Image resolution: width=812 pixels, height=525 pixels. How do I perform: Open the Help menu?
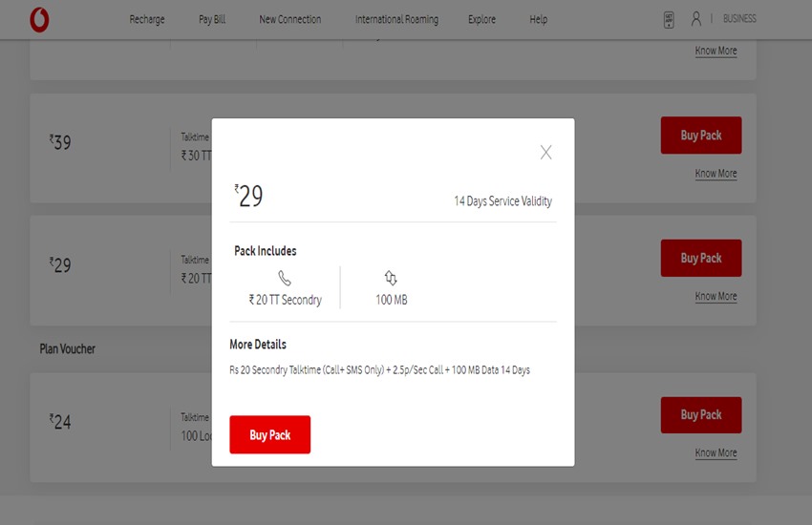pyautogui.click(x=538, y=19)
